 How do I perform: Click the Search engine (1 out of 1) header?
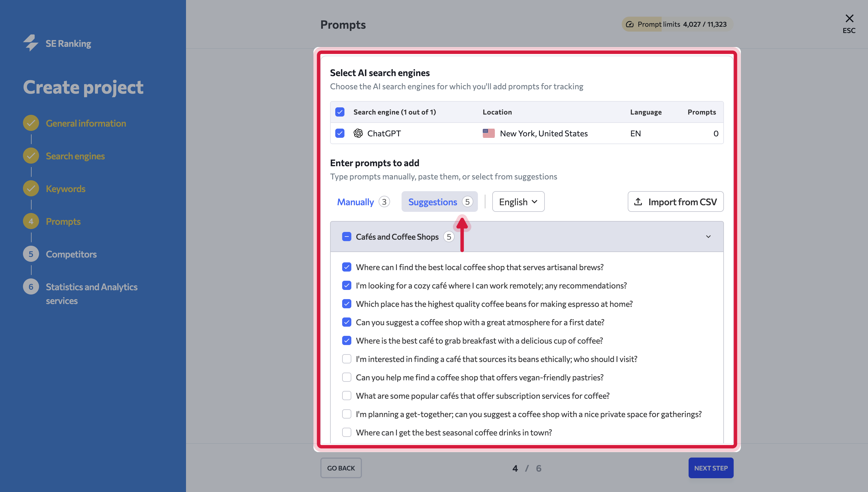coord(395,112)
